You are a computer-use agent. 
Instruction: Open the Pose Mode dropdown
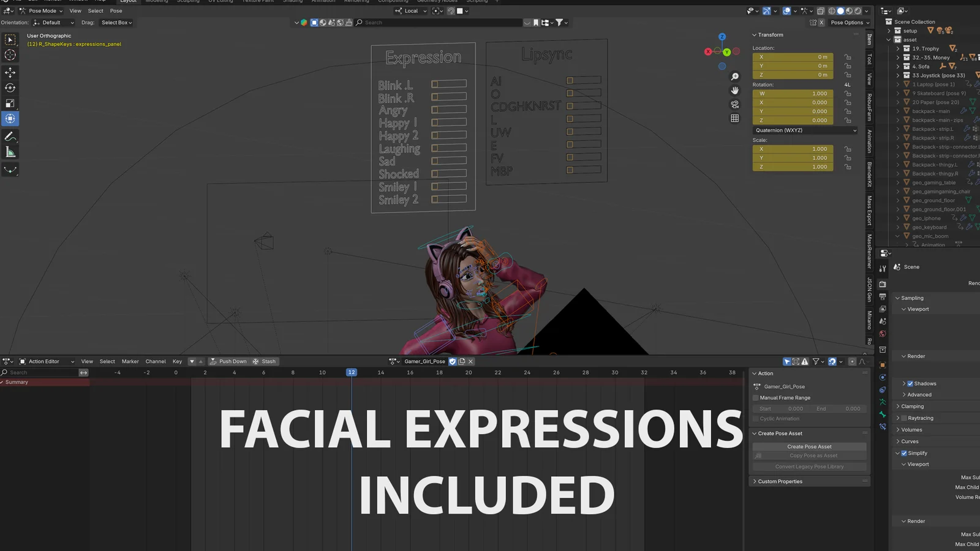[x=42, y=10]
